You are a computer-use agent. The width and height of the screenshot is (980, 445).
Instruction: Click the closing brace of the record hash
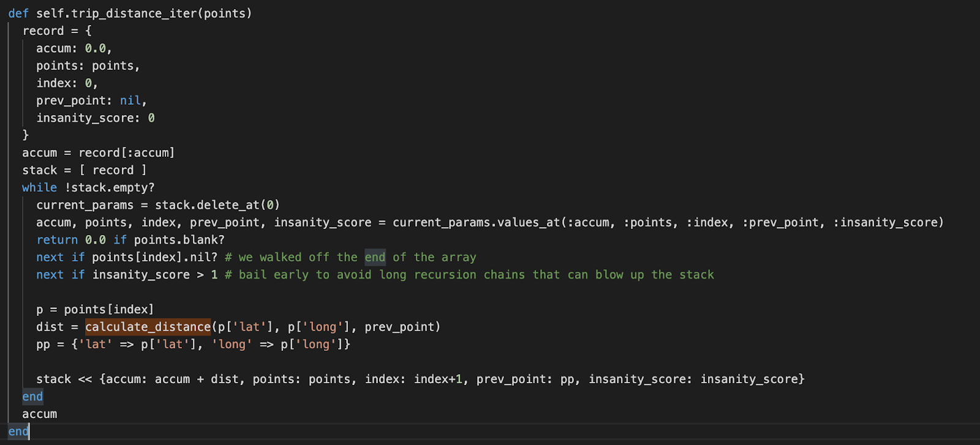pos(26,135)
